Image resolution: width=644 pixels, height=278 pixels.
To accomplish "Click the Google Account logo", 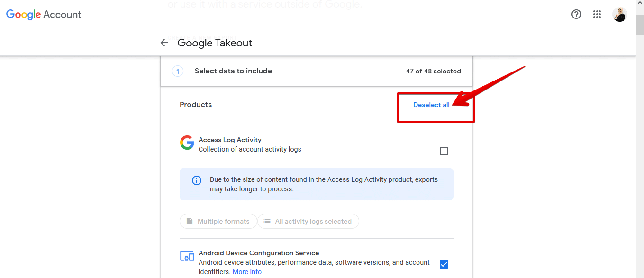I will tap(44, 15).
